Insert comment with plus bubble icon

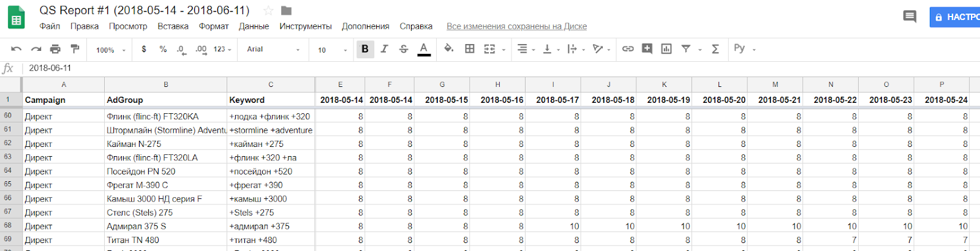click(x=647, y=48)
